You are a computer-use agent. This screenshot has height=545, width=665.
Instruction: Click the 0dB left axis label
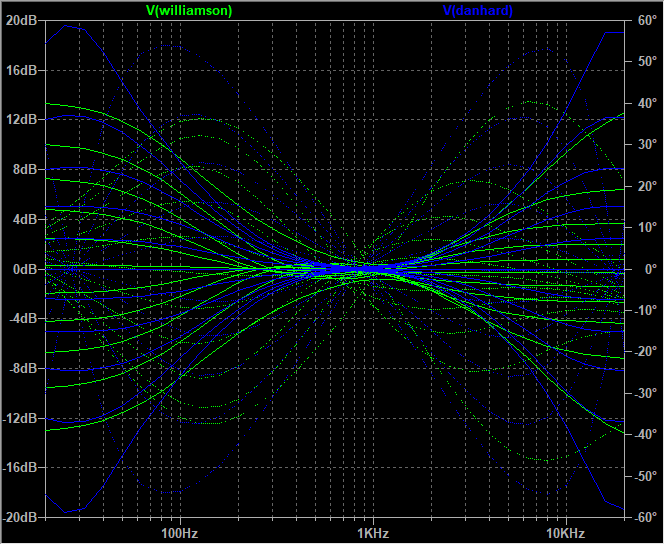click(25, 269)
